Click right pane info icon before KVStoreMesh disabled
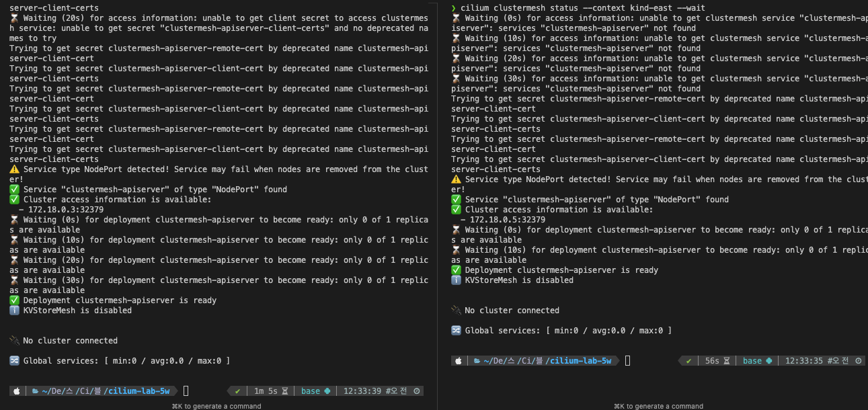 456,280
